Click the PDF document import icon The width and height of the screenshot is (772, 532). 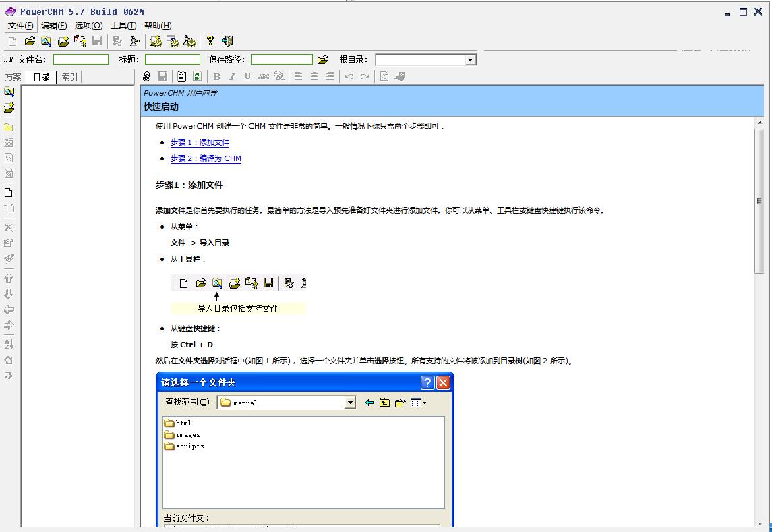pyautogui.click(x=80, y=41)
